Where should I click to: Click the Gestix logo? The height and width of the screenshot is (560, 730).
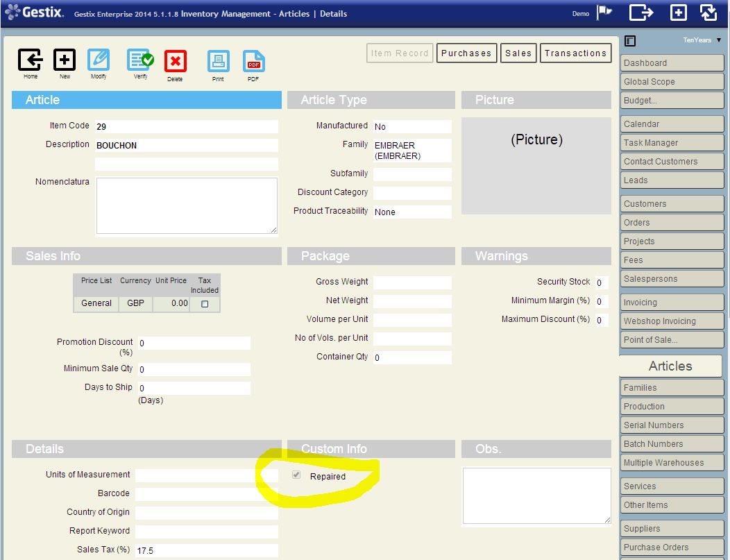(33, 12)
